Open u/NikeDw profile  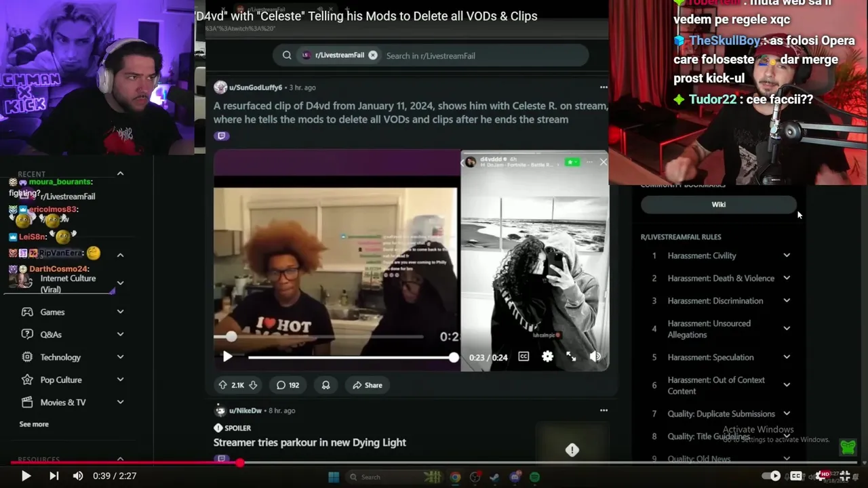[245, 411]
